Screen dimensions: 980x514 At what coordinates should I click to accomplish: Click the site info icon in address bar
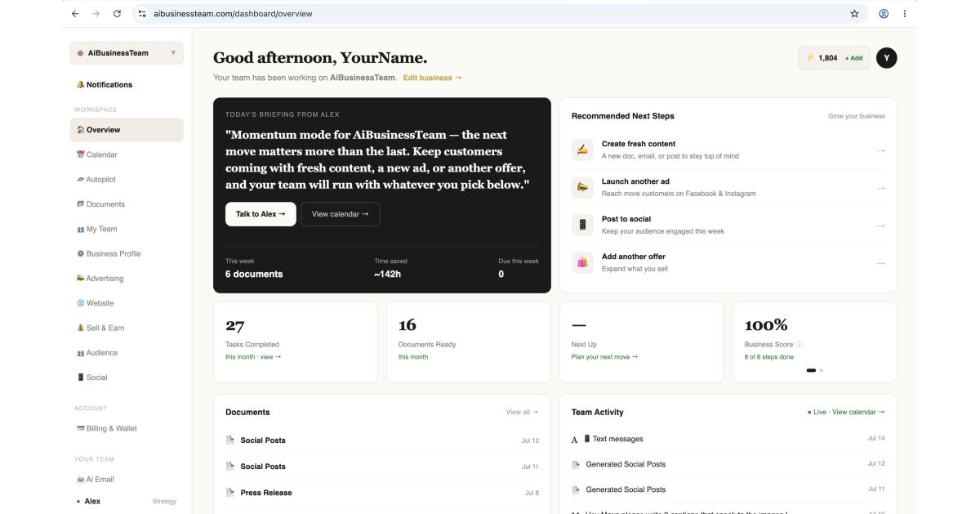pyautogui.click(x=142, y=14)
